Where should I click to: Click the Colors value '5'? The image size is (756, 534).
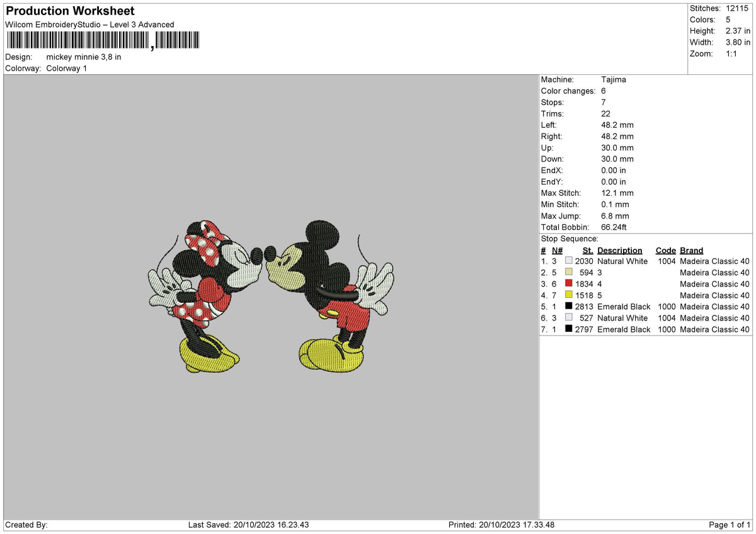(x=728, y=20)
